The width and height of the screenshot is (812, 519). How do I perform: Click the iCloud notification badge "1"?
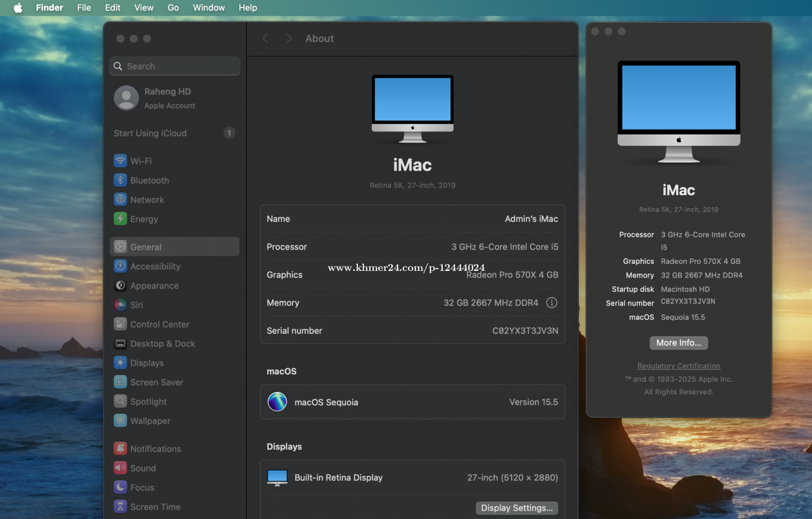tap(230, 133)
